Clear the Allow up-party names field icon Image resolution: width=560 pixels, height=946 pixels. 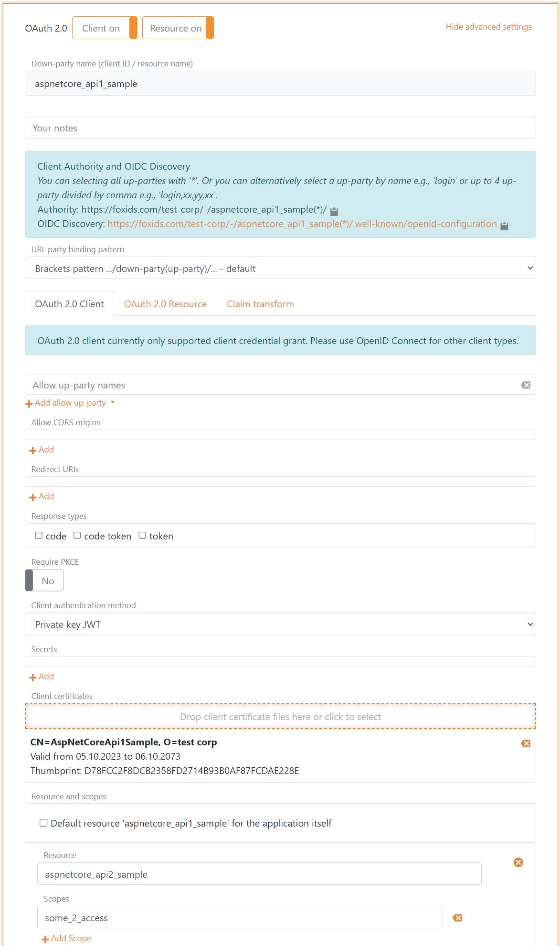[x=526, y=385]
